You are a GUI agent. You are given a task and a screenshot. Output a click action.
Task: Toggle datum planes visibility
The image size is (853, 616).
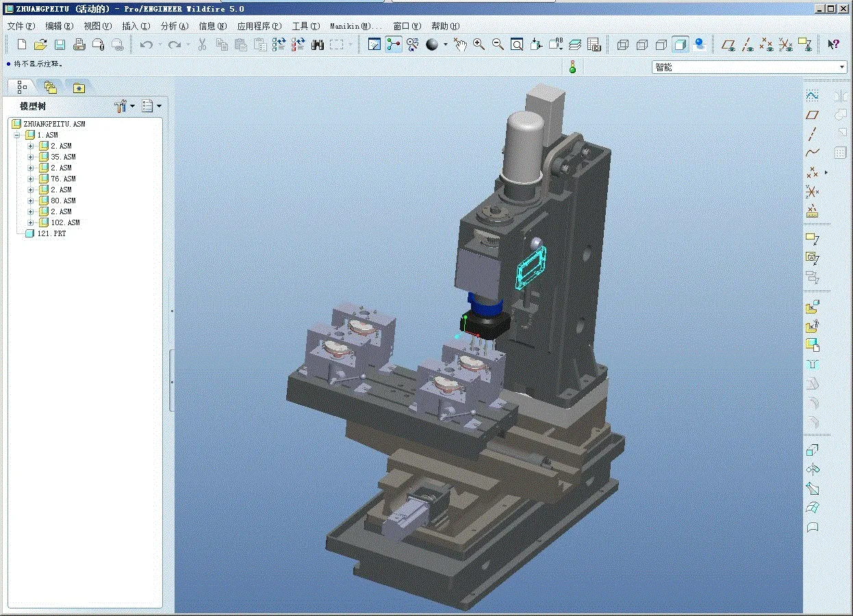coord(728,44)
